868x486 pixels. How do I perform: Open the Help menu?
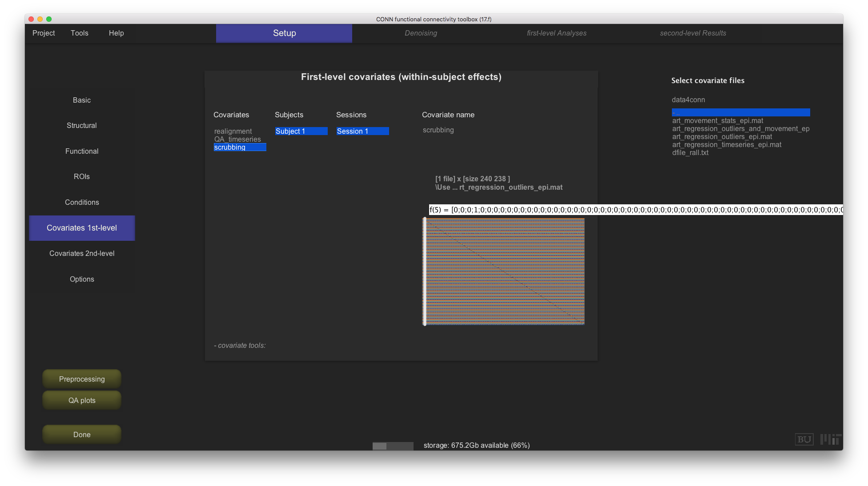[117, 33]
